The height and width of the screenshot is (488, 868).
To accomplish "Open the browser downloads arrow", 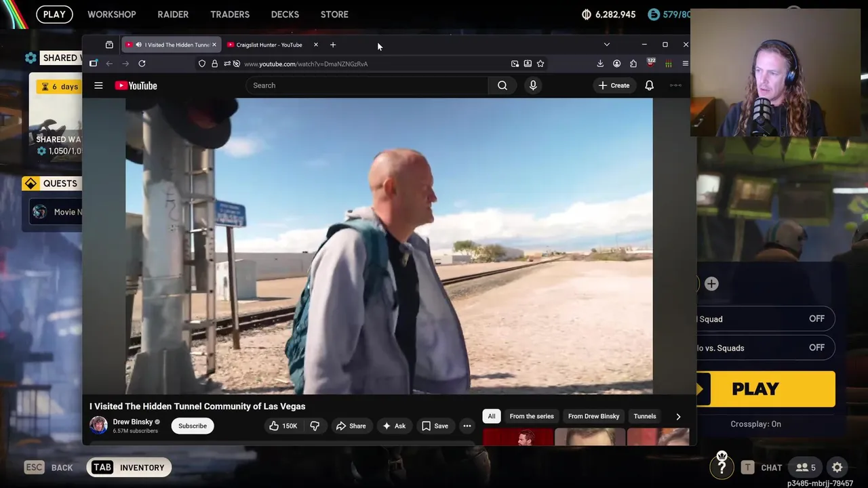I will click(600, 64).
